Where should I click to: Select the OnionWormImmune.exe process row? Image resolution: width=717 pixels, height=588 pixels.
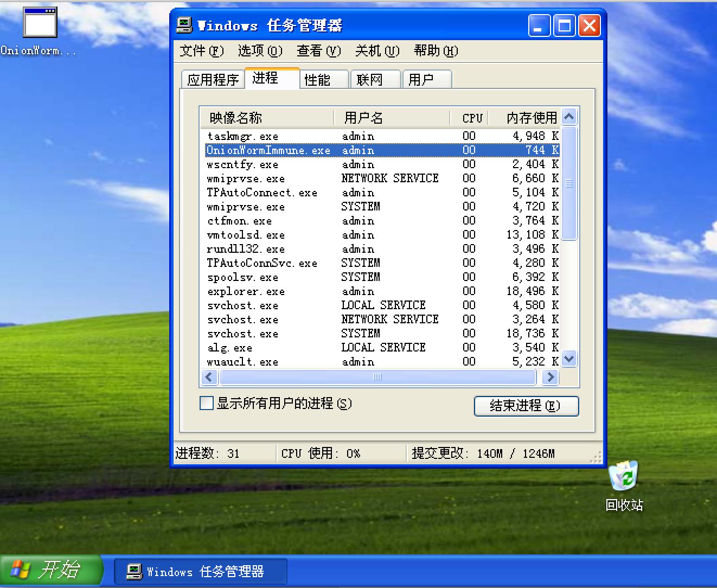pos(382,150)
